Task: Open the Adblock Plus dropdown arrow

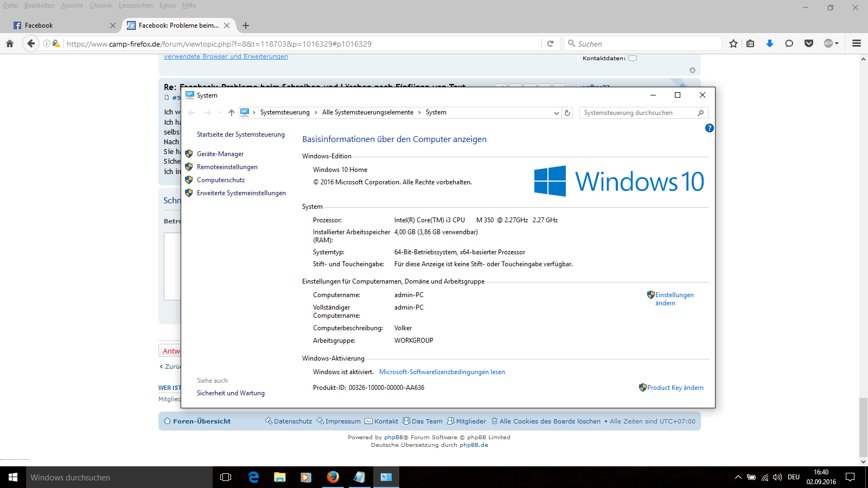Action: point(837,44)
